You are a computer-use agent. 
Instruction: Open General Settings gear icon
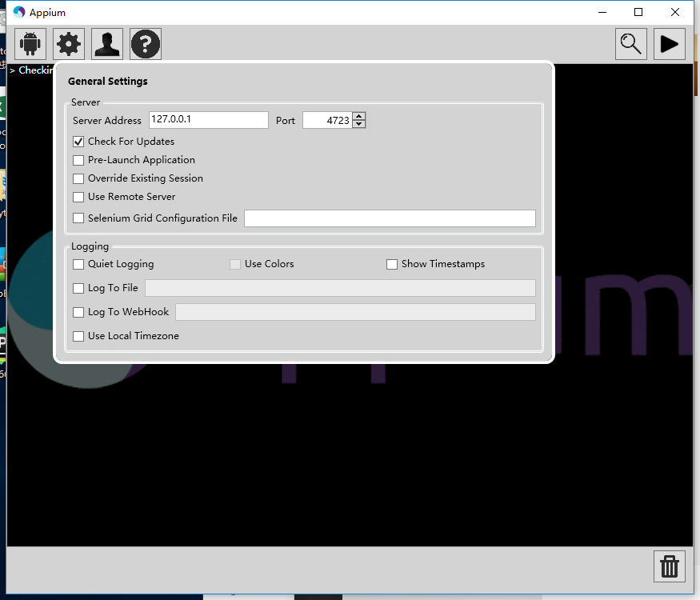[69, 44]
